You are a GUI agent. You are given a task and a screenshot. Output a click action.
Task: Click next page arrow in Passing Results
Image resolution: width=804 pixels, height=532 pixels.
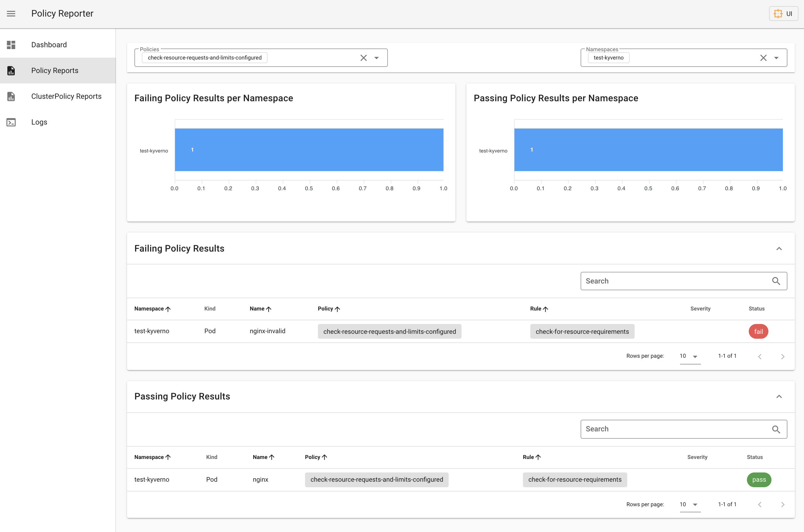click(783, 504)
